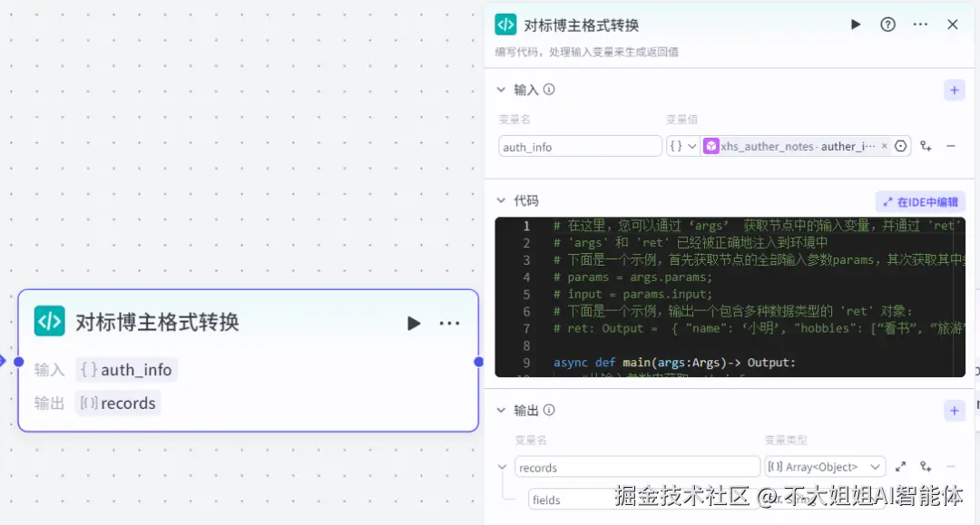
Task: Open 在IDE中编辑 to edit code
Action: [x=920, y=200]
